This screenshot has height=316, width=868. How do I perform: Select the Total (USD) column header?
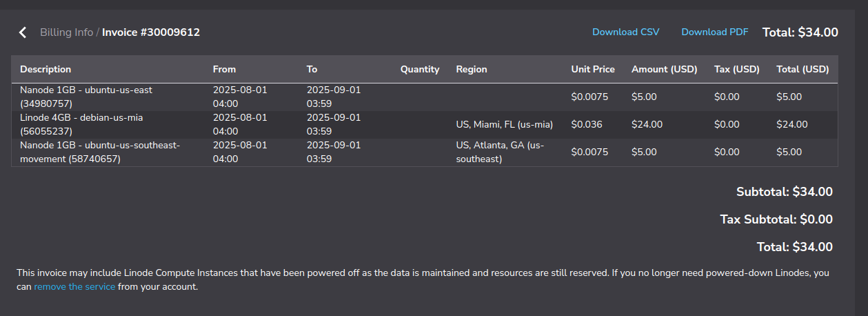point(803,70)
